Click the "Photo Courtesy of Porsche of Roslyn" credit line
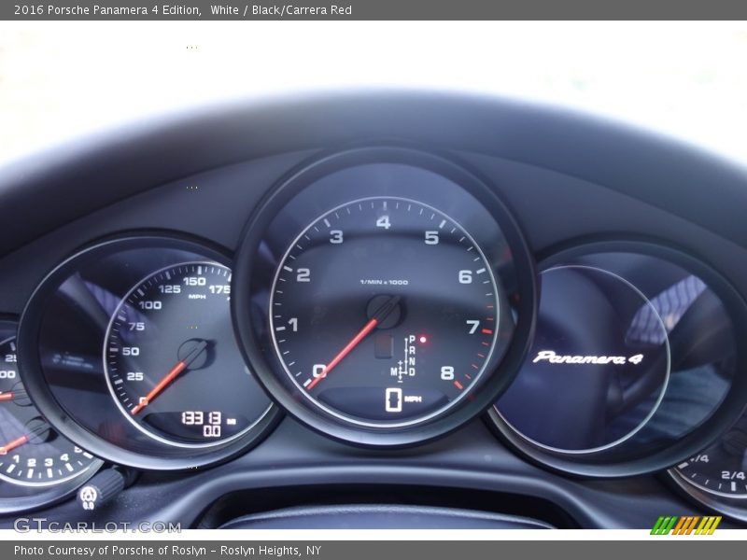Viewport: 747px width, 560px height. point(110,551)
